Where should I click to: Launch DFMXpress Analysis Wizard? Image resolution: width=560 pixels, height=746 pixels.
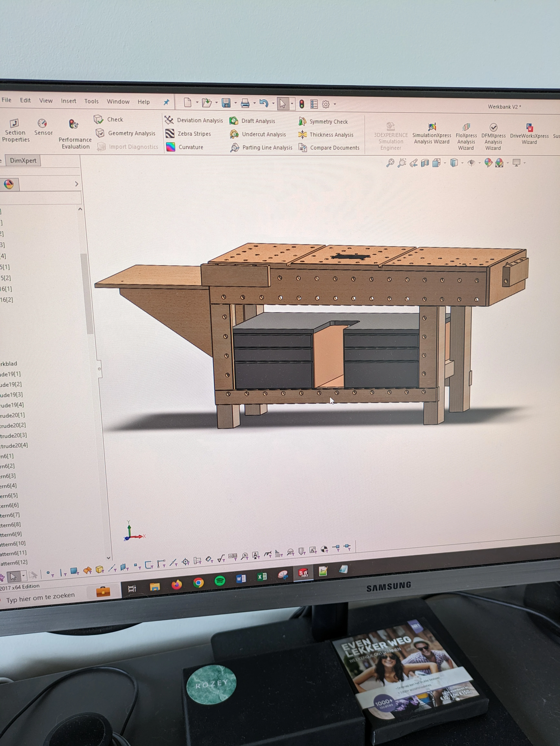click(493, 137)
